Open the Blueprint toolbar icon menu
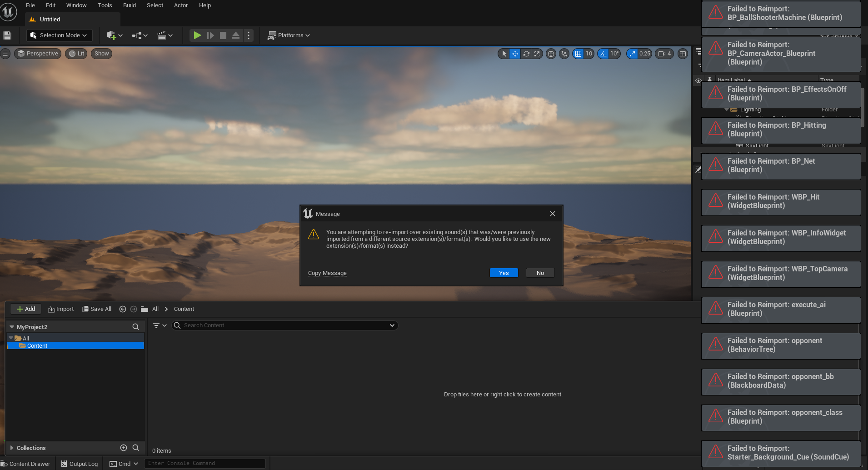Screen dimensions: 868x470 click(x=140, y=35)
